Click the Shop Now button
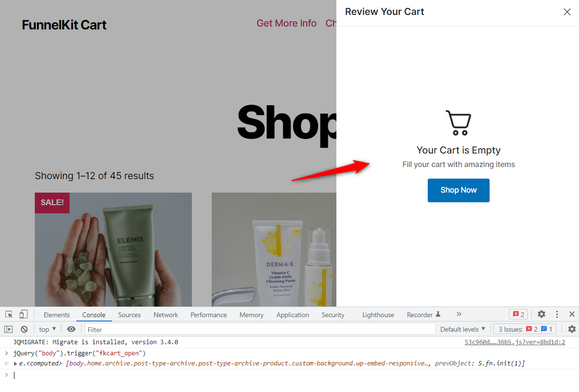Viewport: 579px width, 392px height. click(x=458, y=190)
